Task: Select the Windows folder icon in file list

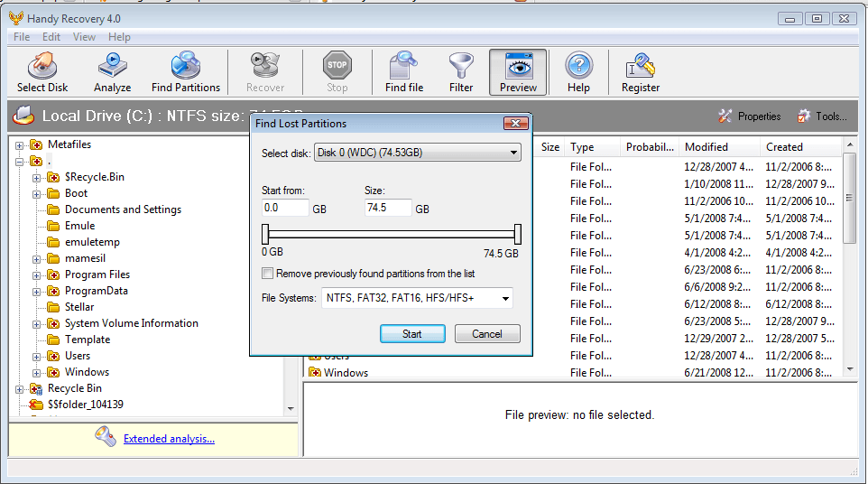Action: pyautogui.click(x=315, y=372)
